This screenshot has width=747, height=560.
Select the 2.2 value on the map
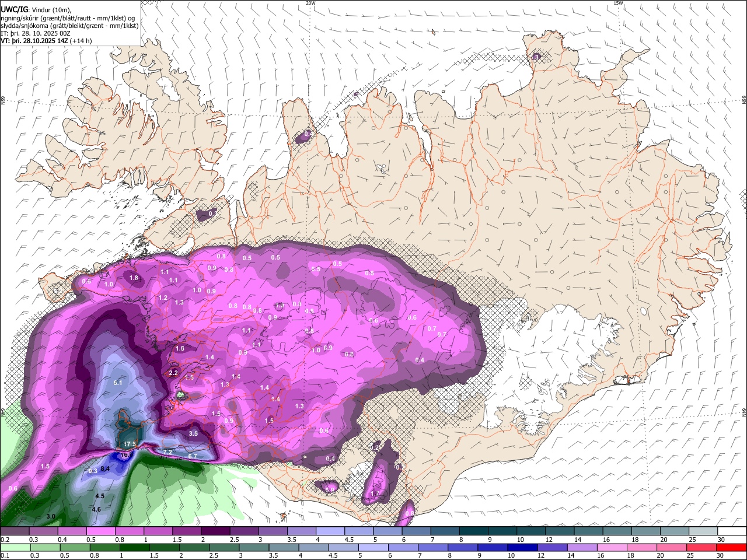point(173,373)
